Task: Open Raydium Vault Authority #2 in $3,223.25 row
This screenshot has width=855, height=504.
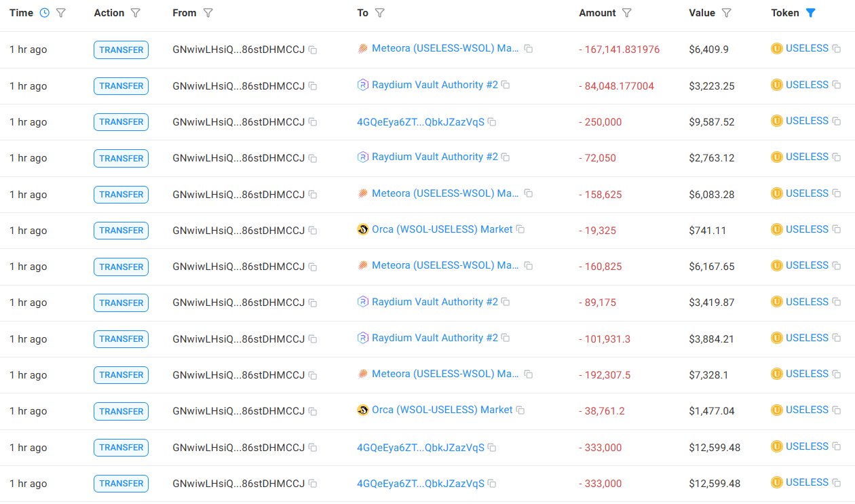Action: (435, 85)
